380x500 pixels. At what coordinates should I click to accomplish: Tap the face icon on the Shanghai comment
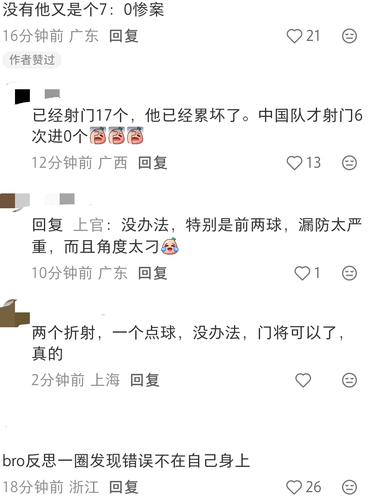coord(349,380)
